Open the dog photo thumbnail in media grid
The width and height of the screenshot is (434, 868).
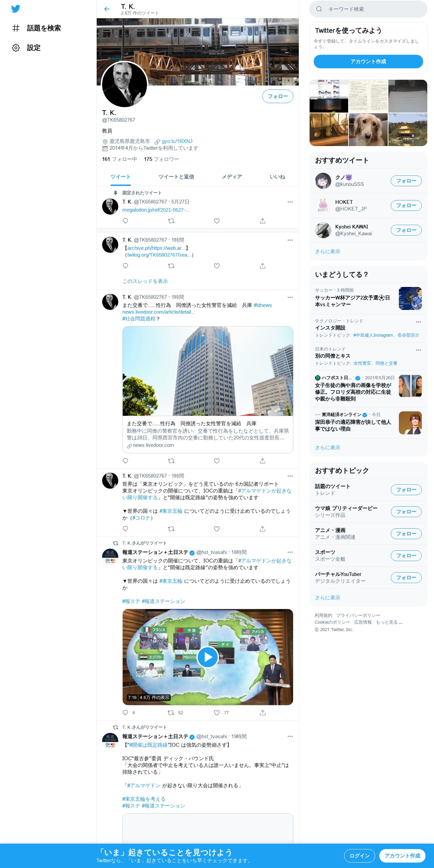[368, 130]
